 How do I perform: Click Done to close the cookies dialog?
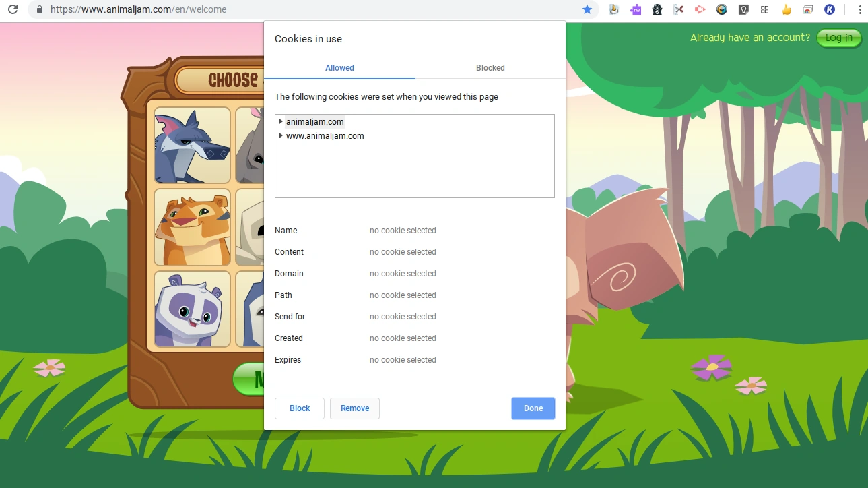coord(533,408)
